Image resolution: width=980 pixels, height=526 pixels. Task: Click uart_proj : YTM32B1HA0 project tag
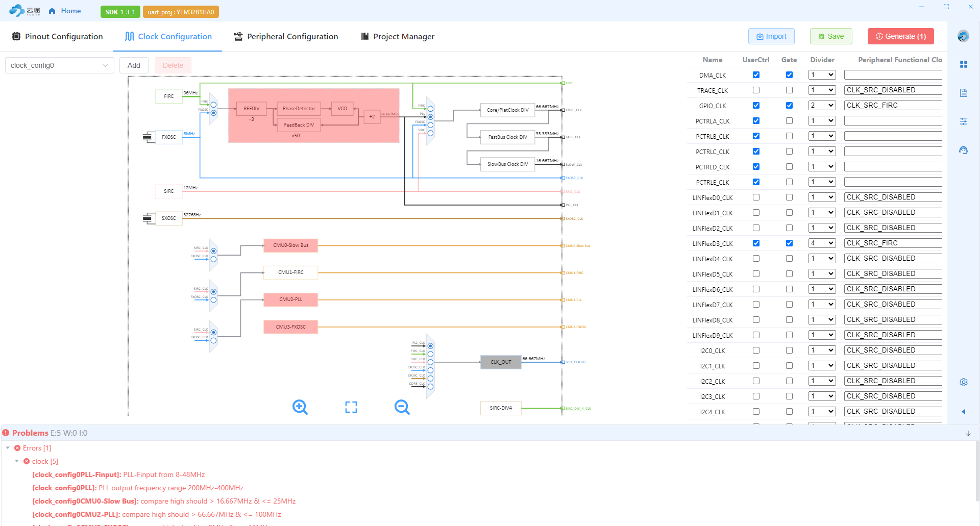(181, 12)
